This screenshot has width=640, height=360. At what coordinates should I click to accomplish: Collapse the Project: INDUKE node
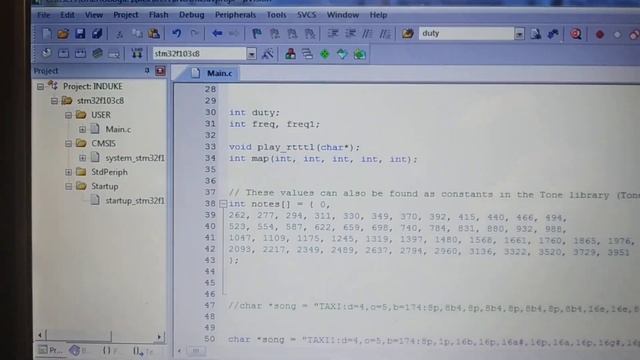(x=40, y=87)
